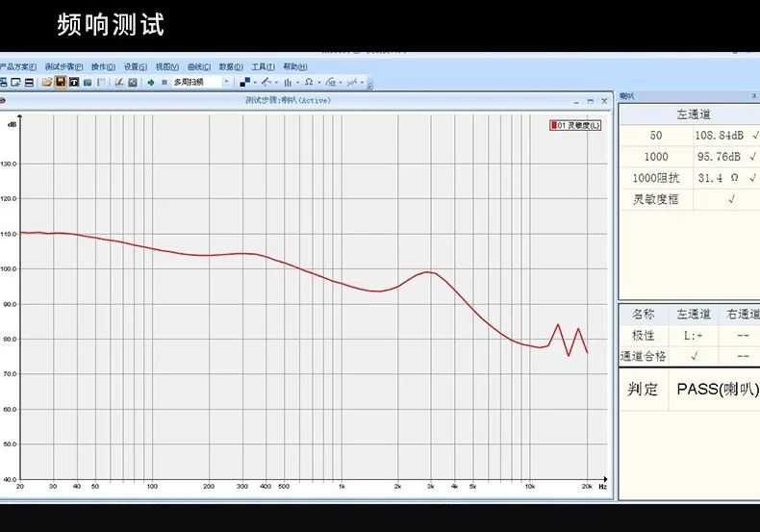Click the vertical bars toolbar icon
The height and width of the screenshot is (532, 760).
tap(288, 83)
